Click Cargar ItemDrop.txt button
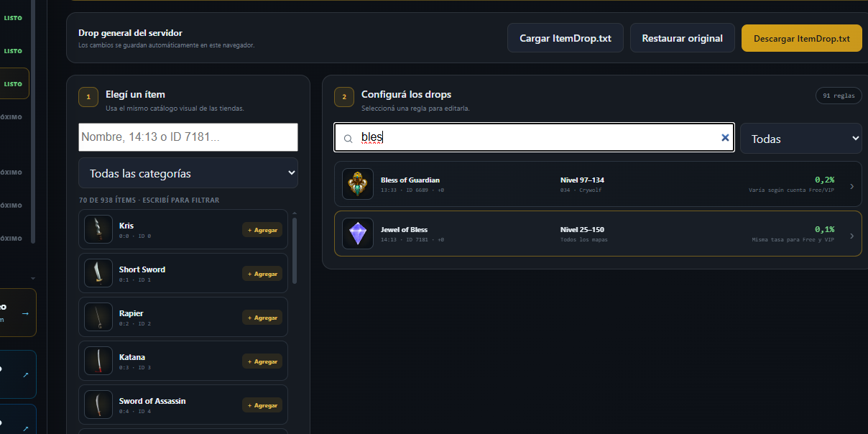The width and height of the screenshot is (868, 434). pyautogui.click(x=565, y=38)
